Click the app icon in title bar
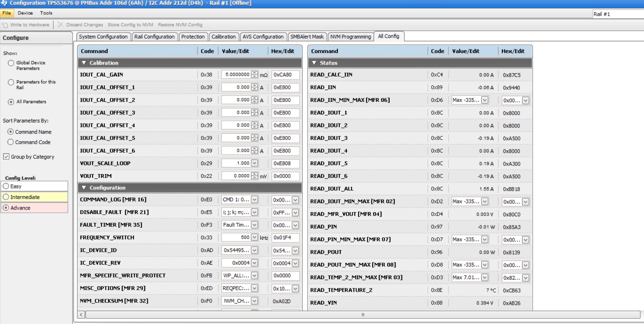 4,3
